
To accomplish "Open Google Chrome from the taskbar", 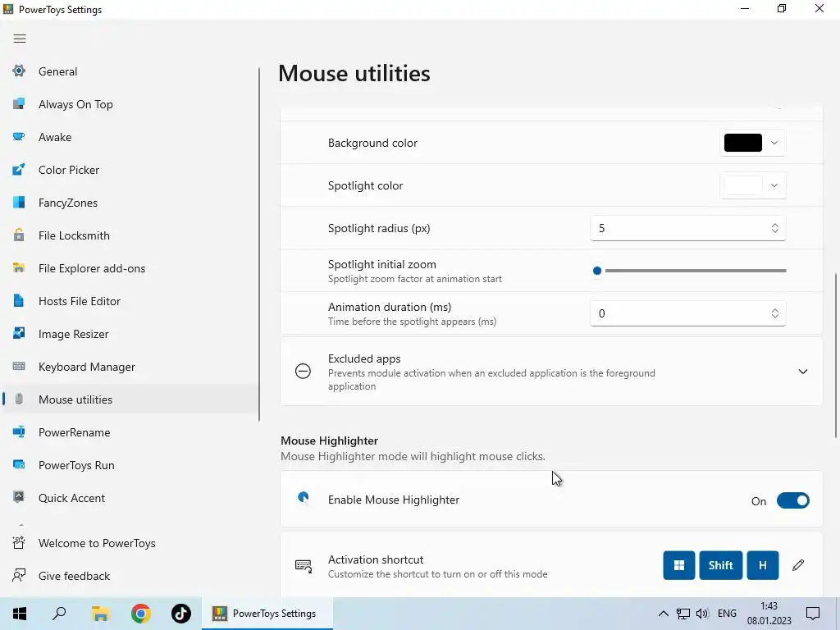I will click(141, 614).
